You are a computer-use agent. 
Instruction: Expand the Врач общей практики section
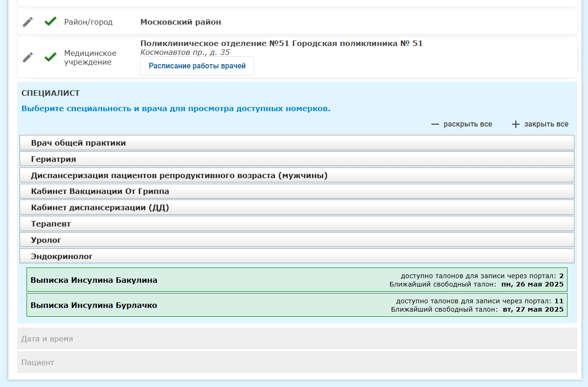click(297, 143)
